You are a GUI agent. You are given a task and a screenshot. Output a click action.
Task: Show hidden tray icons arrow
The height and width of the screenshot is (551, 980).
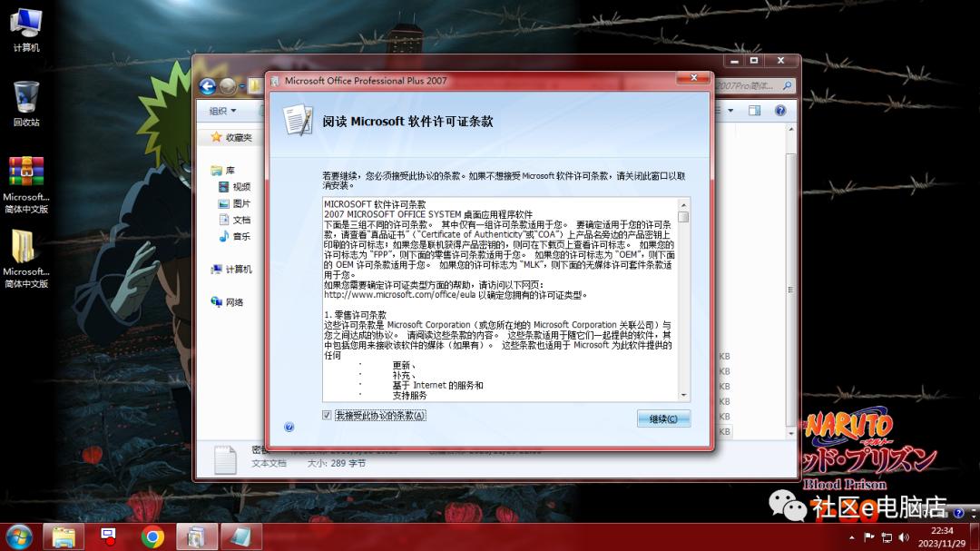pyautogui.click(x=851, y=537)
